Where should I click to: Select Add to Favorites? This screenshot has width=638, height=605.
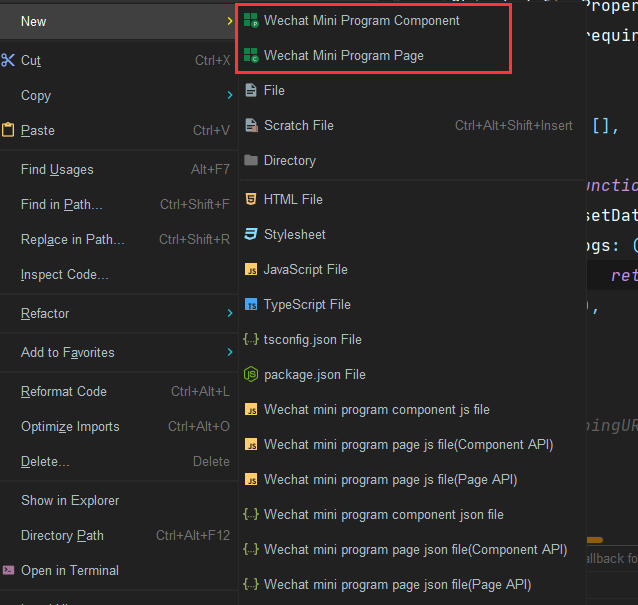tap(118, 352)
